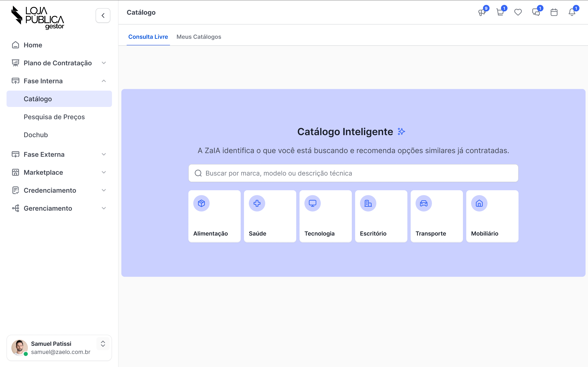Image resolution: width=588 pixels, height=367 pixels.
Task: Select the Consulta Livre tab
Action: [148, 37]
